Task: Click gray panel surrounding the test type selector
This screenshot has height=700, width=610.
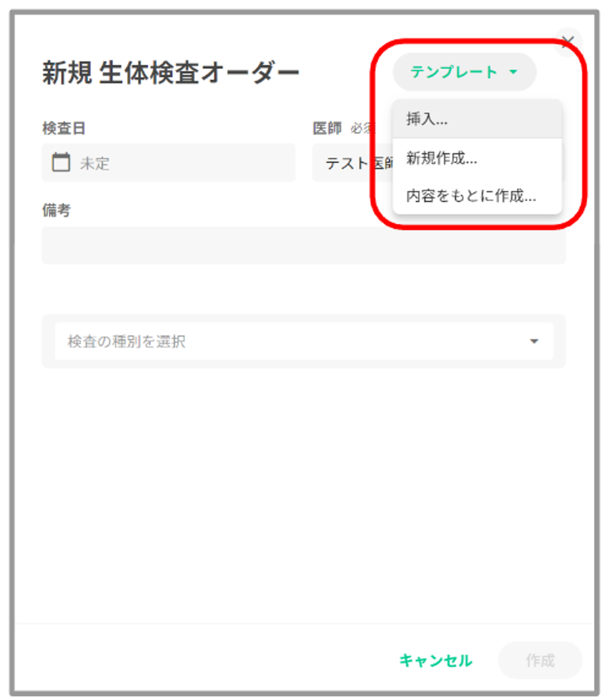Action: (x=48, y=341)
